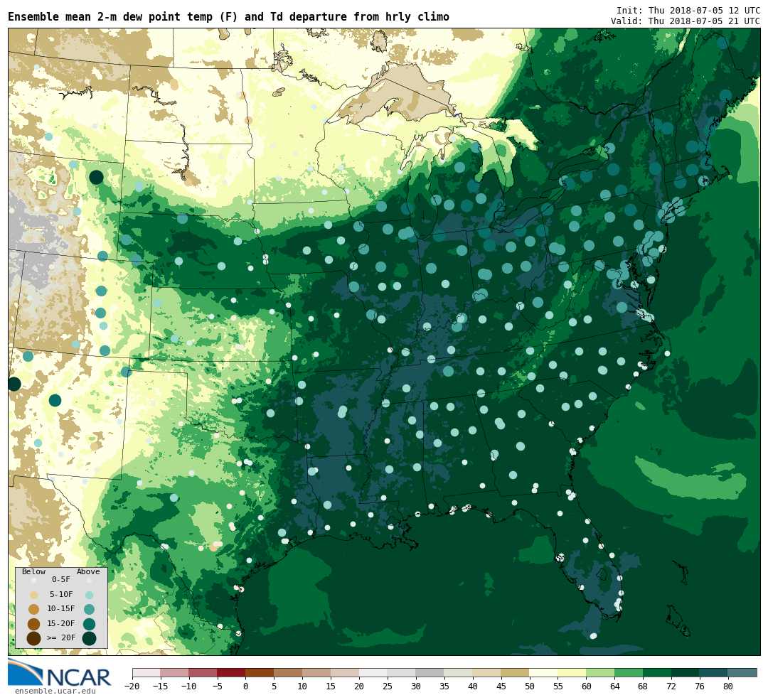Click the '64' colorbar tick label

[x=615, y=686]
